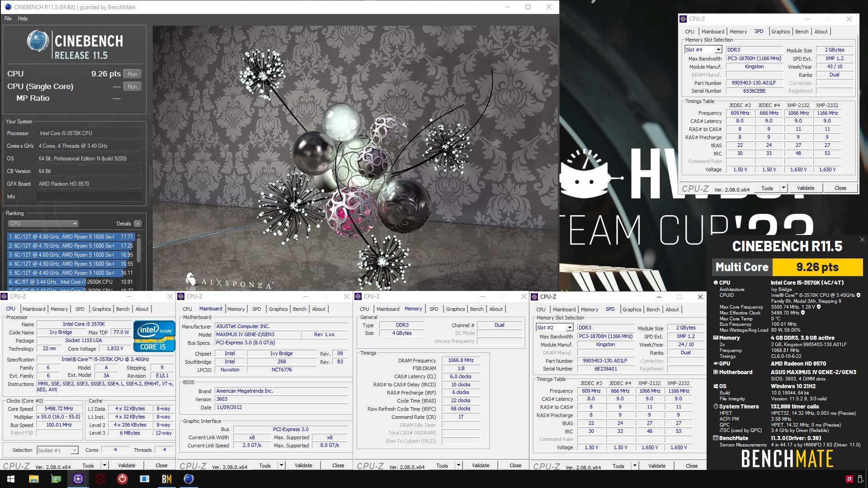Open SPD tab in CPU-Z Memory window
868x488 pixels.
[434, 309]
